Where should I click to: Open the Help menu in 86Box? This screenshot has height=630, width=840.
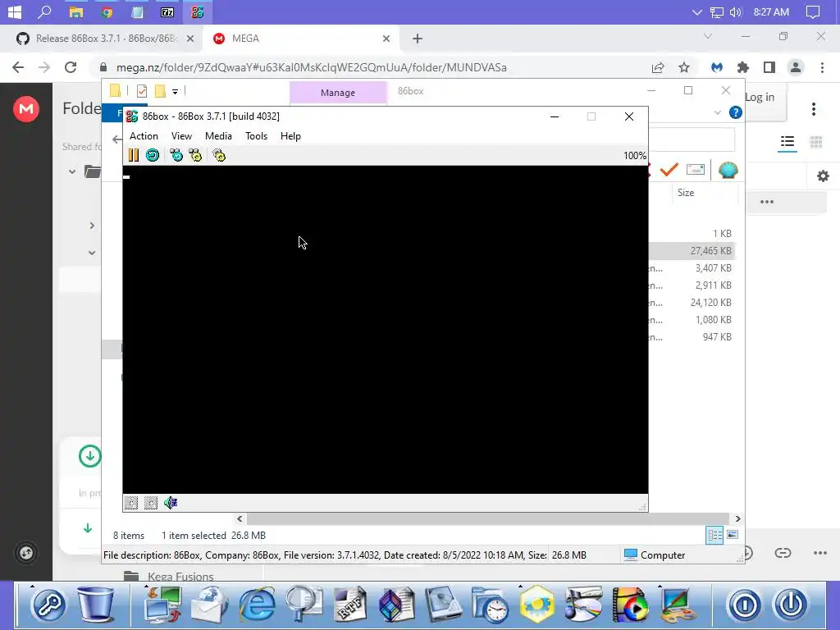(290, 136)
